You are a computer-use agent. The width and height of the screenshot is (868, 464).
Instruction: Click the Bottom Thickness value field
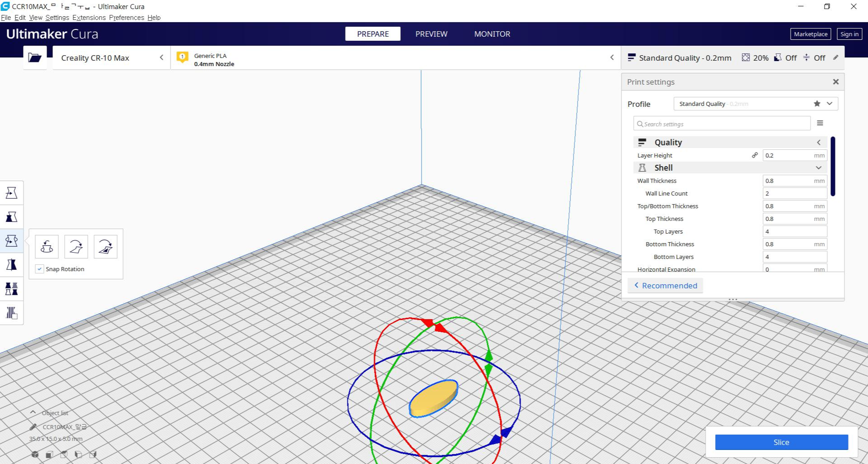[795, 244]
